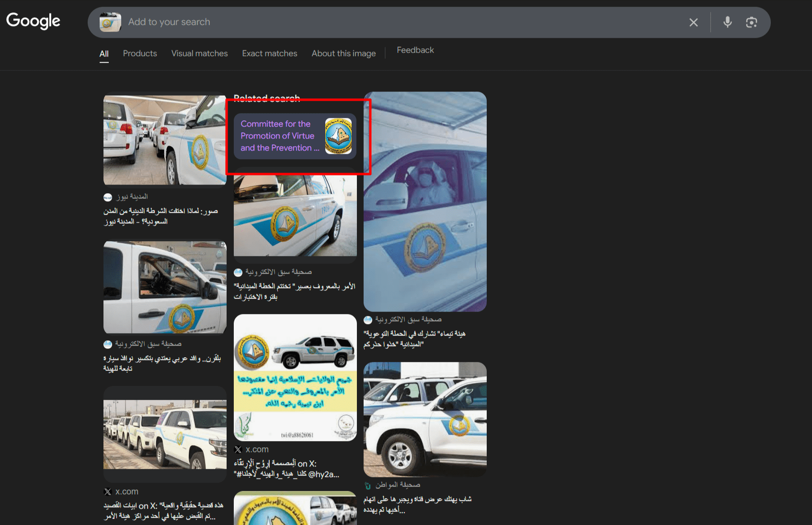Open the Visual matches tab
The height and width of the screenshot is (525, 812).
(x=199, y=54)
